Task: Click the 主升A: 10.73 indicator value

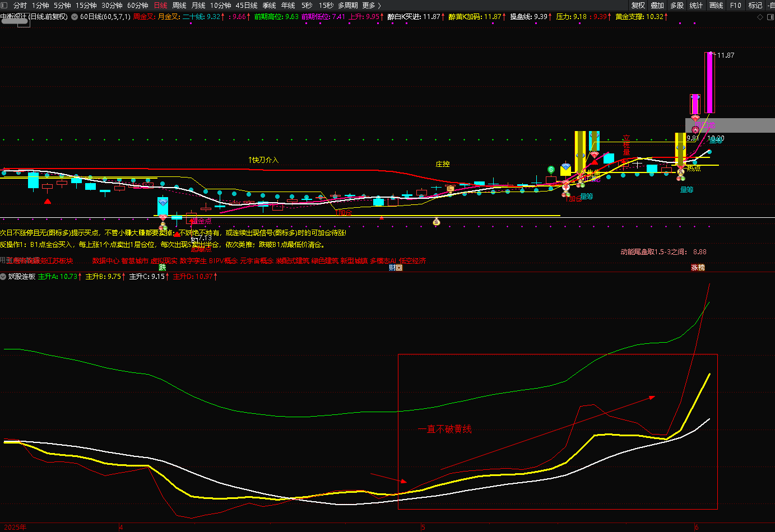Action: (x=60, y=277)
